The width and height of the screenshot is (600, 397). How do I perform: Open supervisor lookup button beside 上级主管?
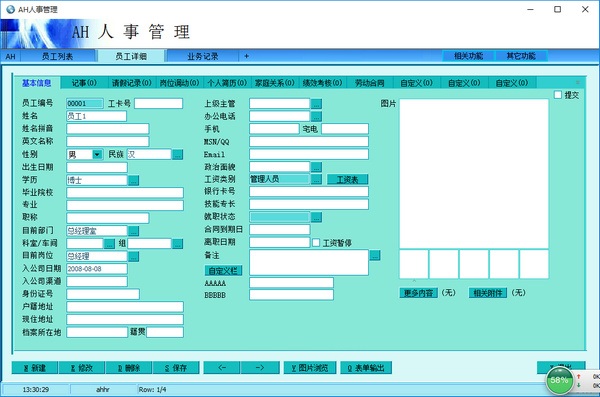[316, 103]
